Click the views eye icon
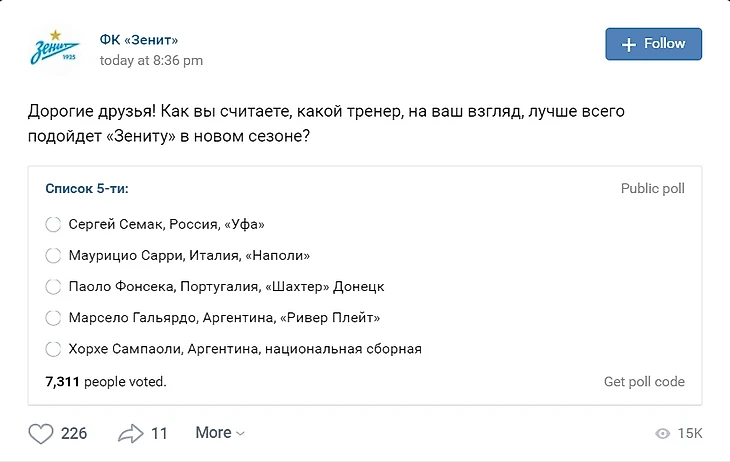The height and width of the screenshot is (462, 730). pyautogui.click(x=662, y=434)
